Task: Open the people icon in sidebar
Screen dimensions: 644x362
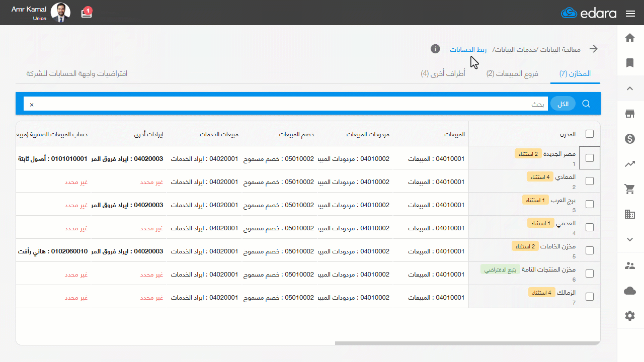Action: click(x=629, y=265)
